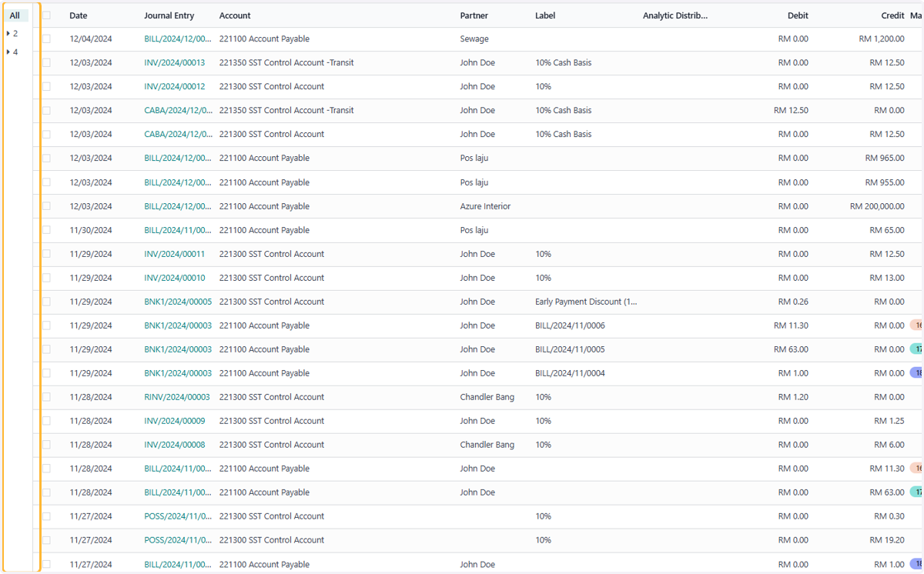Sort by the Label column header

[x=545, y=15]
